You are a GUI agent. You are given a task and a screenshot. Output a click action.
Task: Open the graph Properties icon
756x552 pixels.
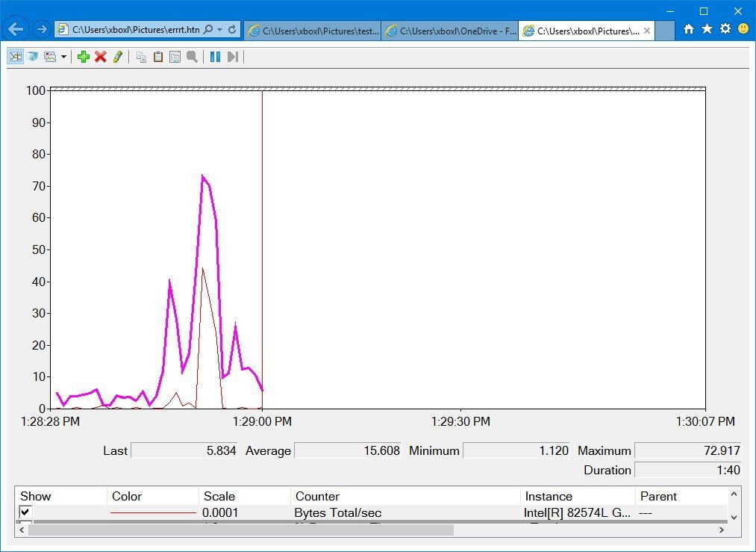pos(175,56)
